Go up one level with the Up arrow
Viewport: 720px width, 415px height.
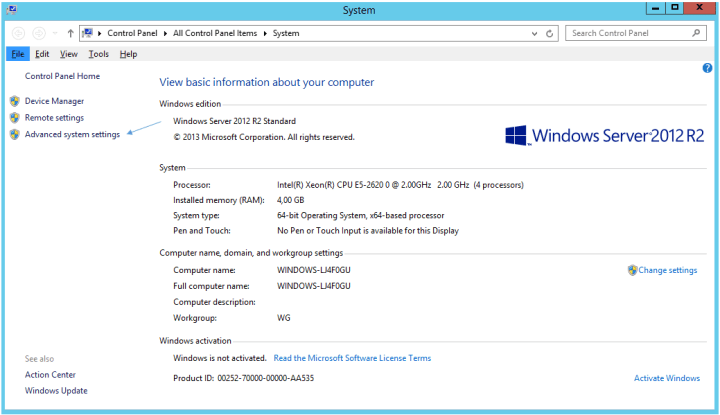point(69,33)
